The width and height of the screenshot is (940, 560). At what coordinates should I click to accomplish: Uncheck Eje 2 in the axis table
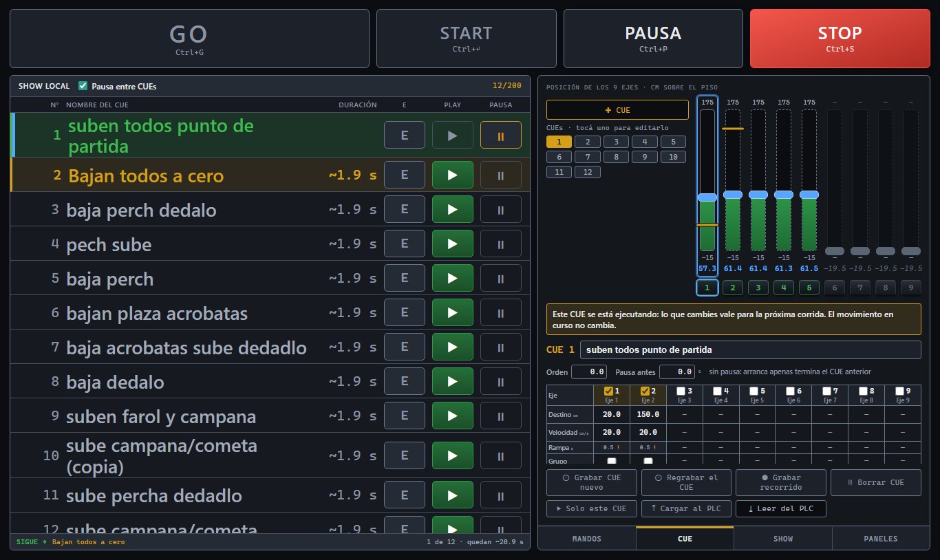tap(645, 391)
